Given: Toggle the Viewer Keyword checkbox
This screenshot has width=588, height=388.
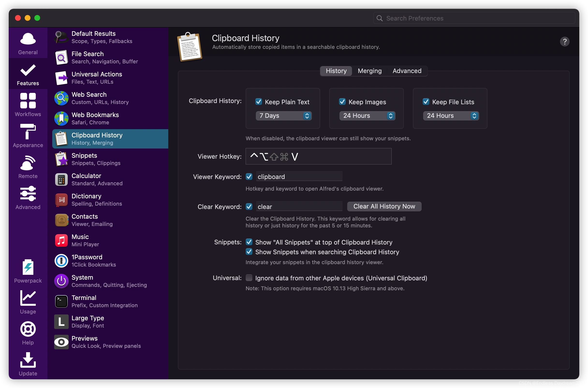Looking at the screenshot, I should [x=249, y=177].
